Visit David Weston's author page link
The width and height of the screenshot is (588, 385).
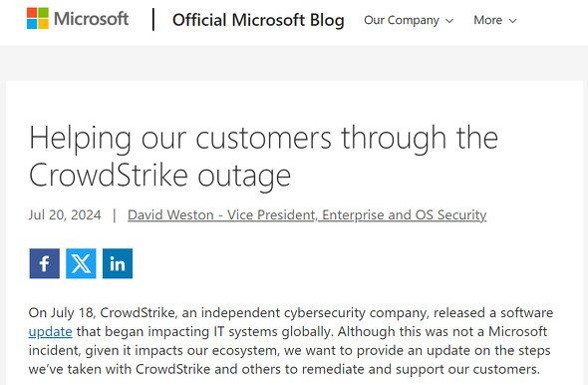point(307,215)
